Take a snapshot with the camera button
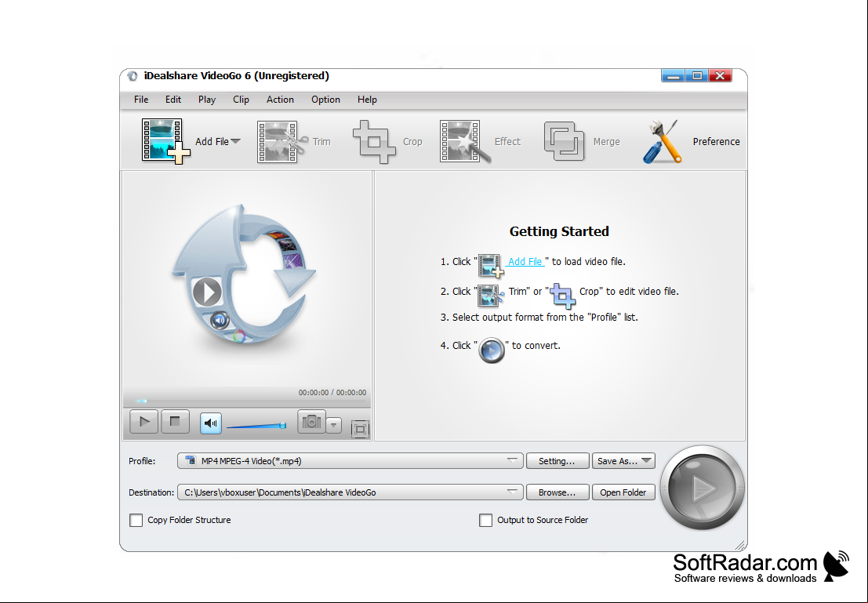 click(x=311, y=422)
